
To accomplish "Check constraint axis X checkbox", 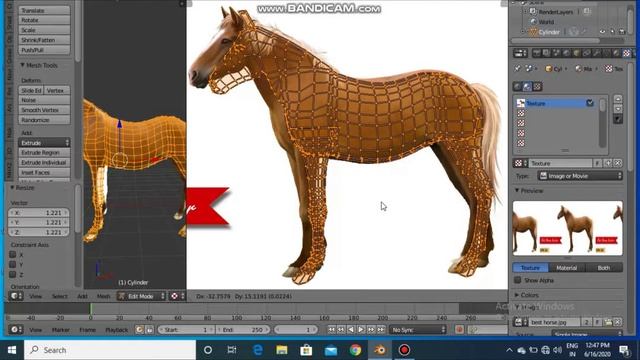I will (13, 255).
